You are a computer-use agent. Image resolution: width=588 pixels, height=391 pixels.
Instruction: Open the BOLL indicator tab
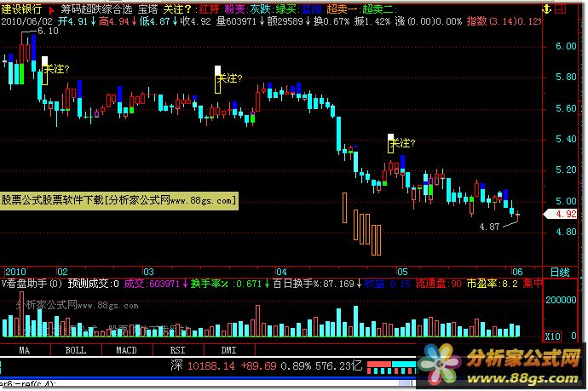(76, 350)
